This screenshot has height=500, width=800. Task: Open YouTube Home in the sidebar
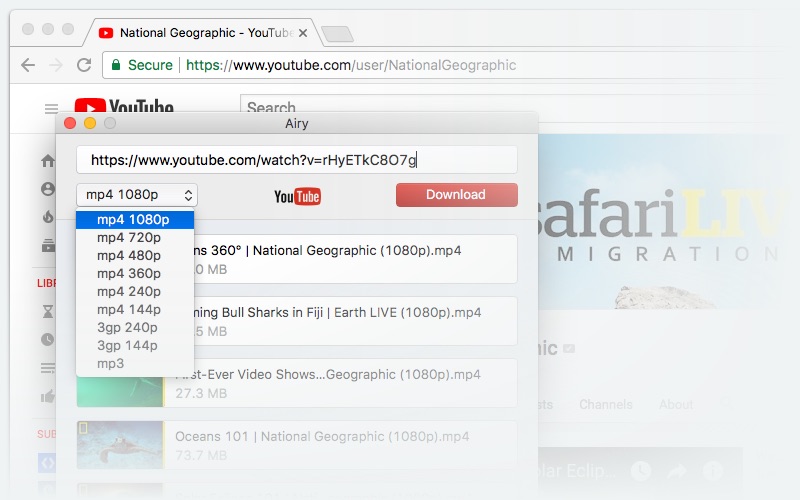click(x=48, y=161)
